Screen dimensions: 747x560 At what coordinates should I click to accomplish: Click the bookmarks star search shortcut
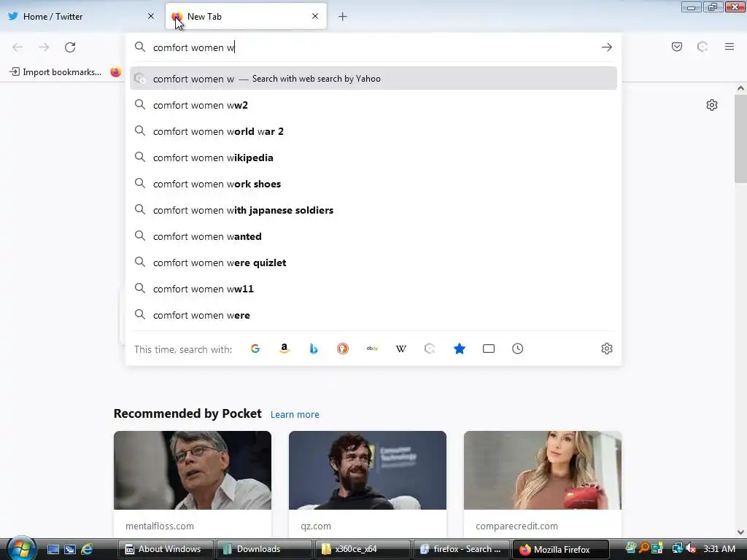(x=460, y=349)
